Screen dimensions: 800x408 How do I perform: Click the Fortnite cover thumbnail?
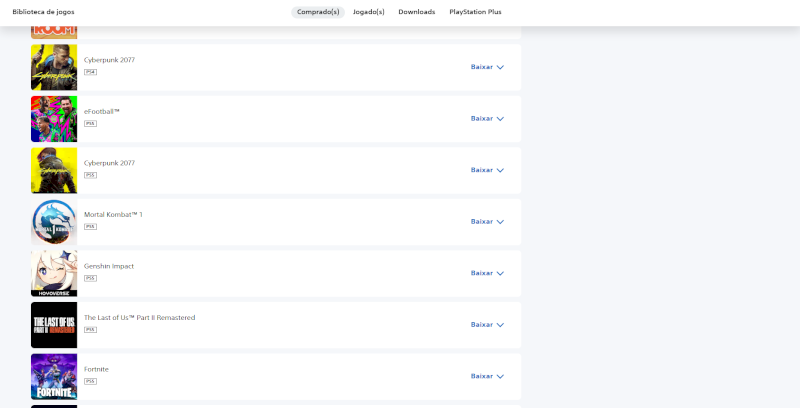coord(54,376)
